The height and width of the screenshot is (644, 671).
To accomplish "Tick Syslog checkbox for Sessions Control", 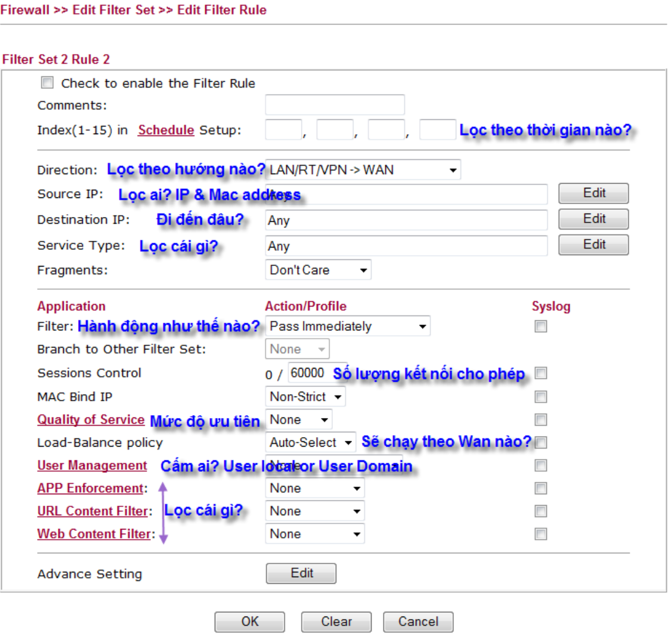I will [x=540, y=373].
